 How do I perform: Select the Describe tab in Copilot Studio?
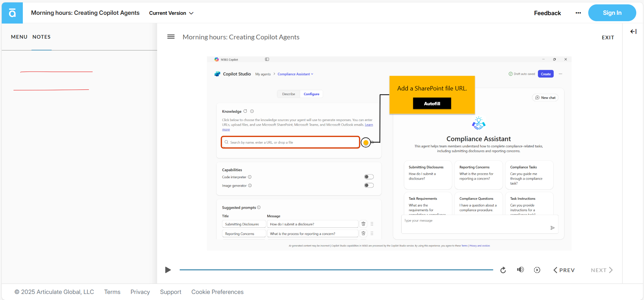(288, 94)
